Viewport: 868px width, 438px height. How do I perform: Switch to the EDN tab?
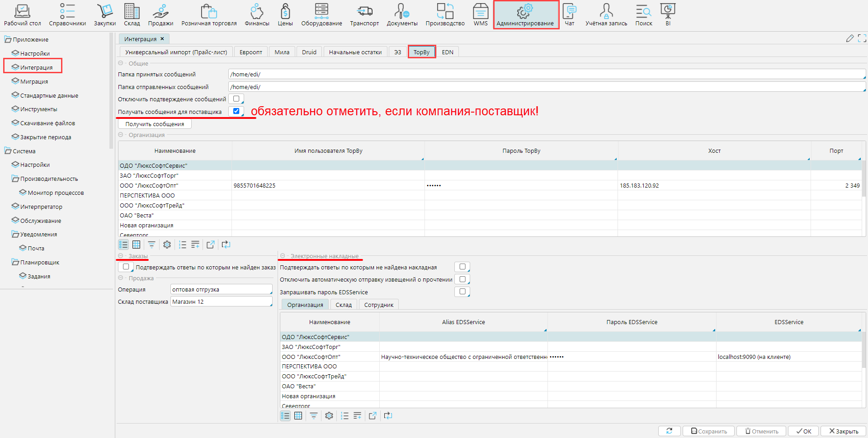pos(447,52)
